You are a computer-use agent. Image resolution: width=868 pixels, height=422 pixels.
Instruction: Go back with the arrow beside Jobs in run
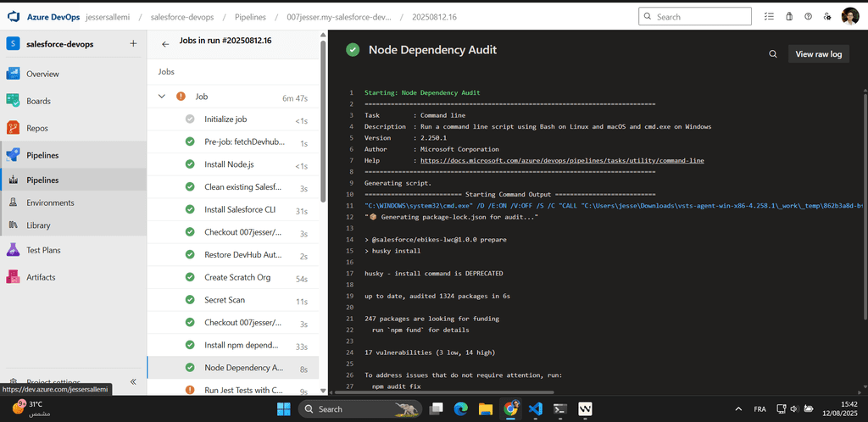pyautogui.click(x=165, y=44)
